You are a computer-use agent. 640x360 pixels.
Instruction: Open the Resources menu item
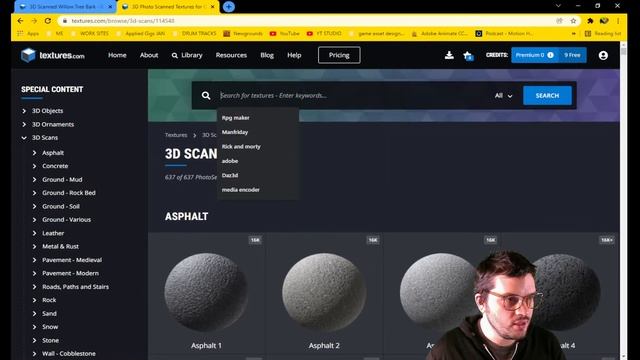pos(231,55)
